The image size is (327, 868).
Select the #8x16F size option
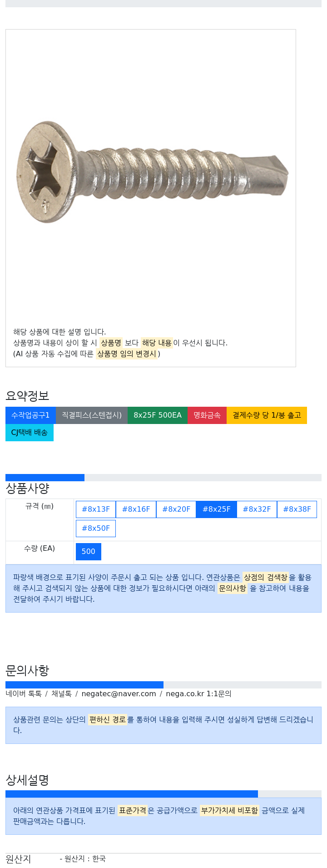(136, 509)
